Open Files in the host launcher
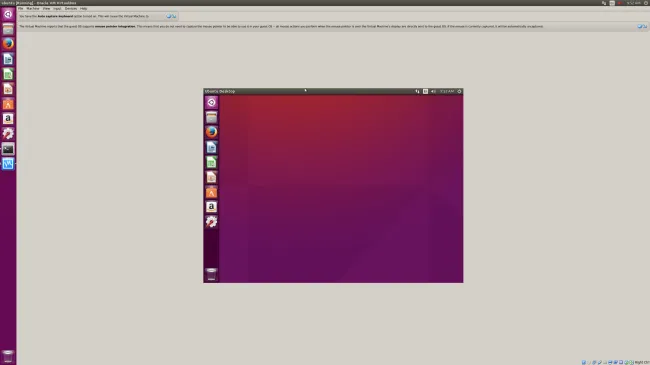 (8, 29)
